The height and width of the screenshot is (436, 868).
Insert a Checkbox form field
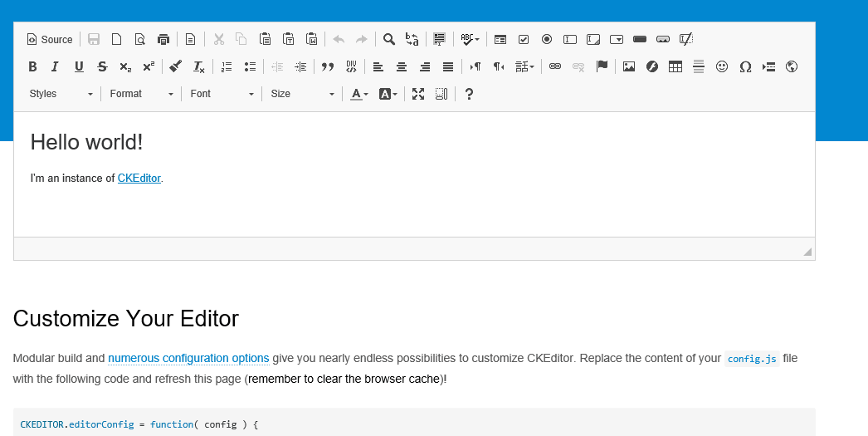click(524, 39)
